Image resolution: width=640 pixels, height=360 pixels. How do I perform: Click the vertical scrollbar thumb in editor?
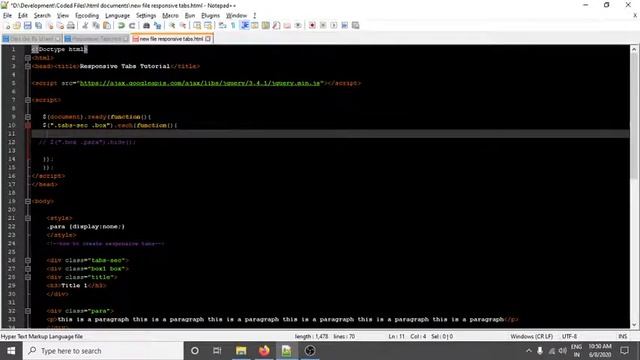[634, 116]
